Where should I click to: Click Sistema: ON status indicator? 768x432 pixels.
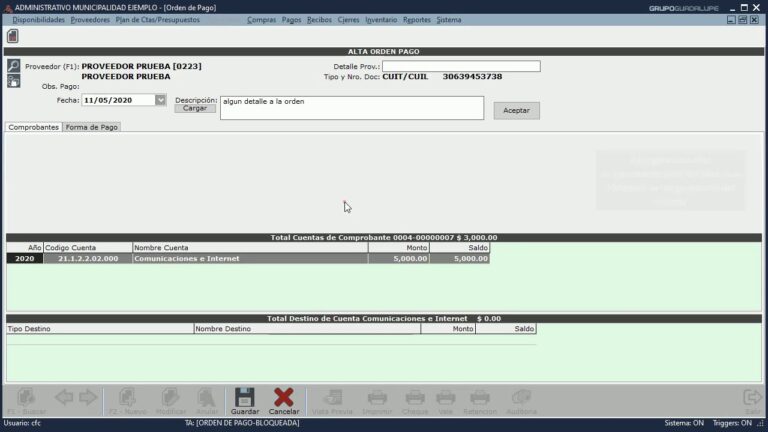[x=684, y=423]
